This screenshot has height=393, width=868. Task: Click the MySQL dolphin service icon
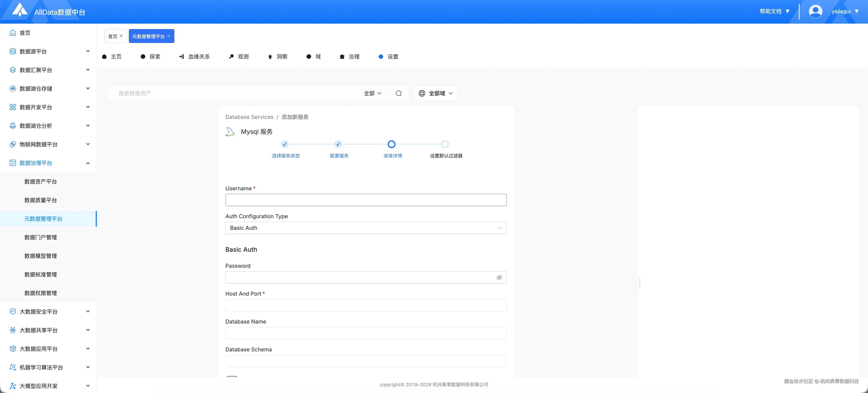pos(230,132)
